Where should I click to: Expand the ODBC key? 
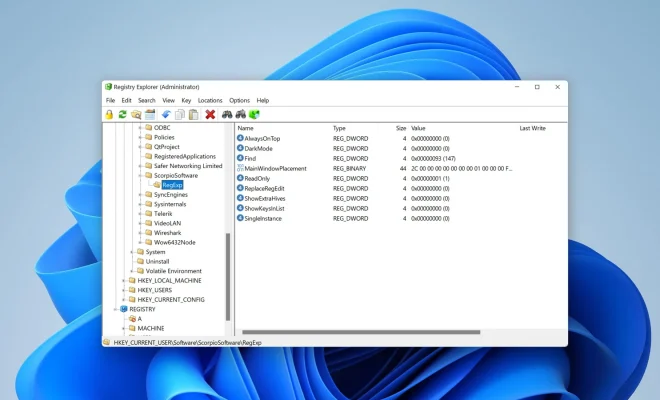pyautogui.click(x=140, y=128)
